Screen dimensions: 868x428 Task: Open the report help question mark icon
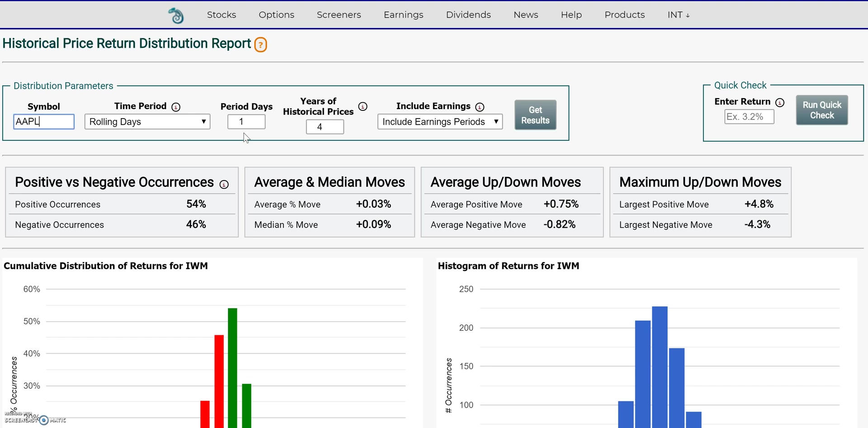[260, 45]
